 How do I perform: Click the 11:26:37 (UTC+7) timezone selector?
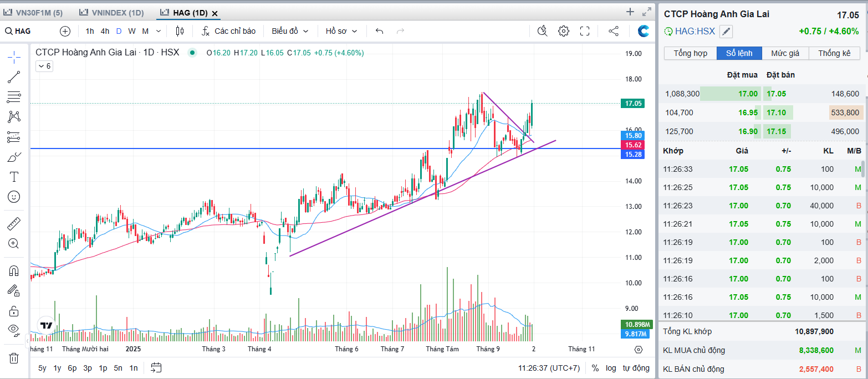(549, 368)
